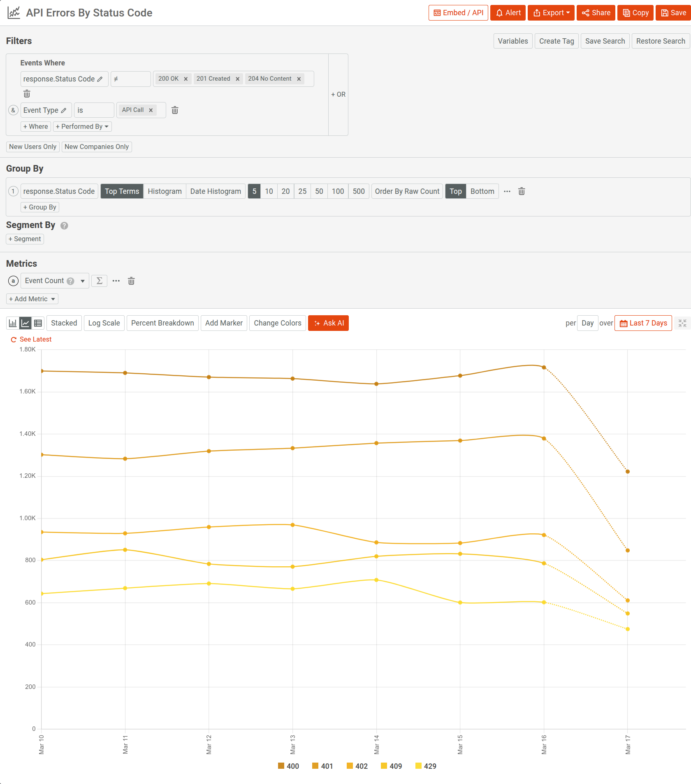
Task: Click the sum aggregation icon on Event Count
Action: click(99, 281)
